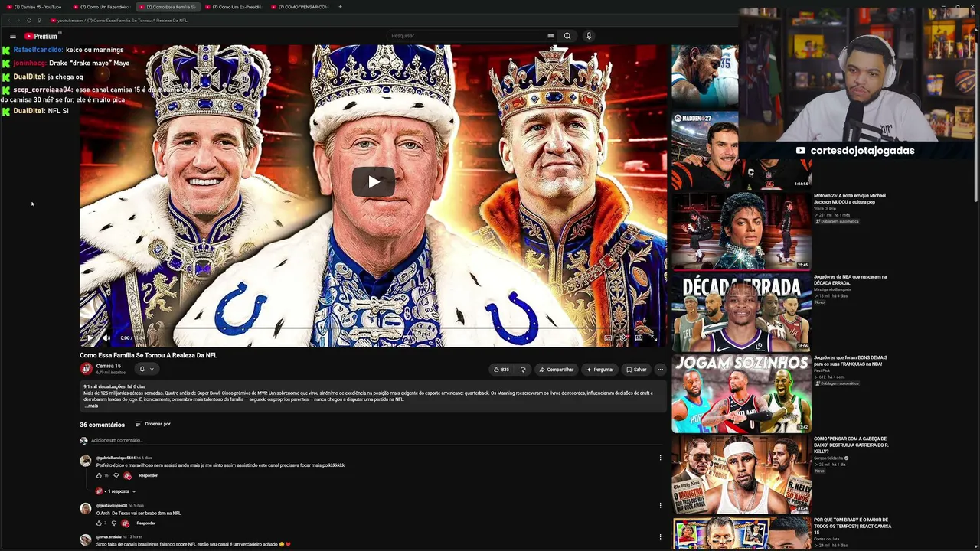980x551 pixels.
Task: Open the DÉCADA ERRADA video thumbnail
Action: click(741, 312)
